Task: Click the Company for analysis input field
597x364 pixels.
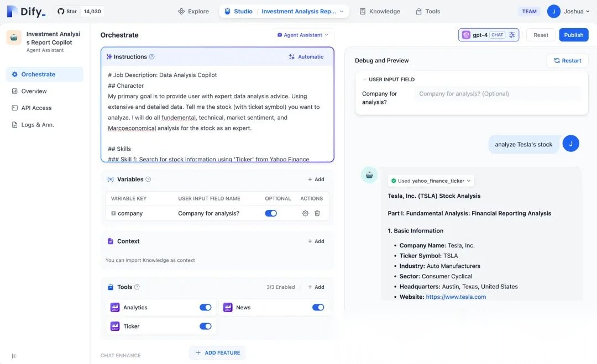Action: [498, 93]
